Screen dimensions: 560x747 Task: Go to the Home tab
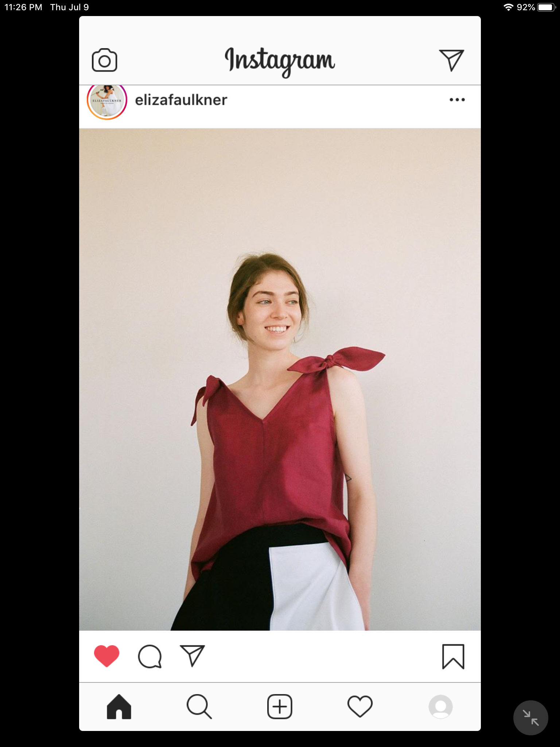pos(119,707)
